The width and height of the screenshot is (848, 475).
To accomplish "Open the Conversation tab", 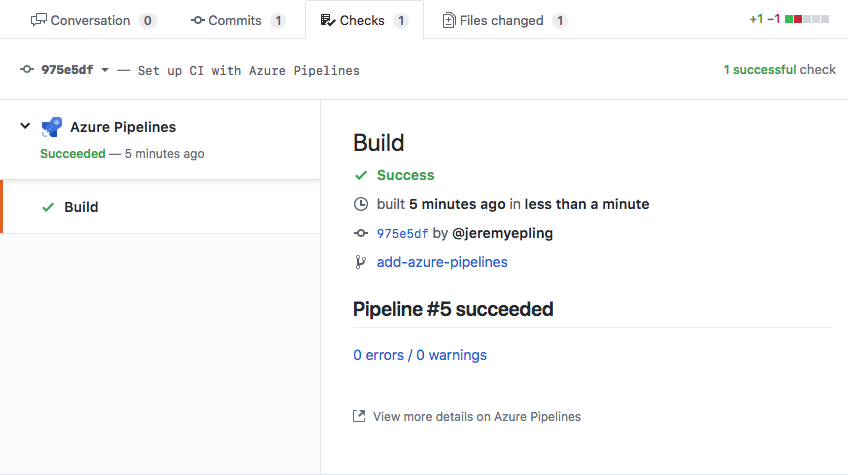I will pos(93,21).
